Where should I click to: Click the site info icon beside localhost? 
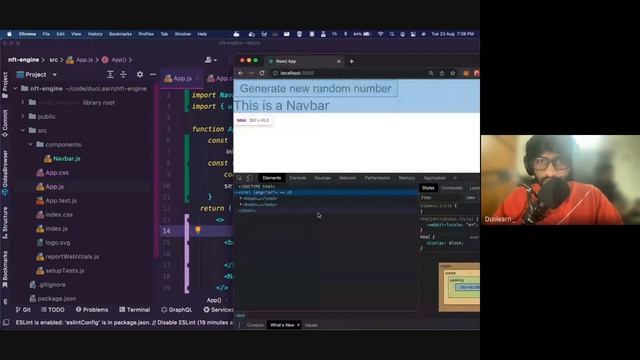(x=276, y=73)
